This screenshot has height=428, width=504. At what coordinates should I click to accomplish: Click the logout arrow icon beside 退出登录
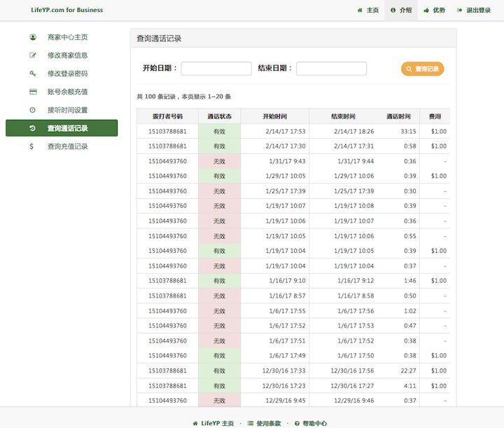click(460, 11)
